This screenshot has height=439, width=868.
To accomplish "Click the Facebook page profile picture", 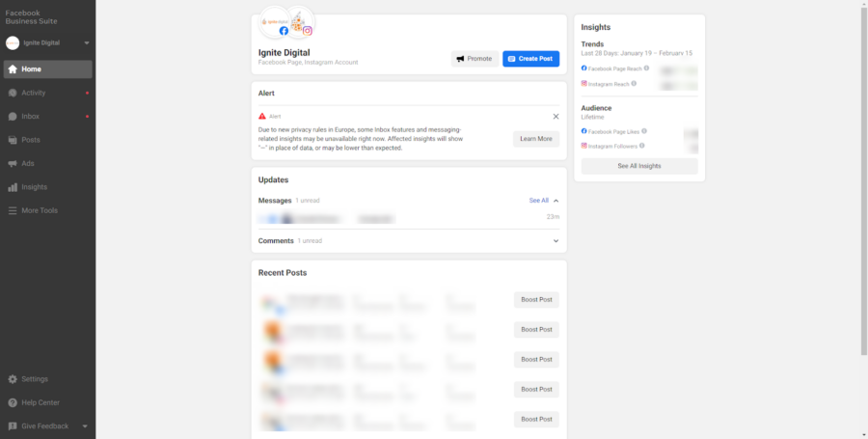I will [x=275, y=21].
